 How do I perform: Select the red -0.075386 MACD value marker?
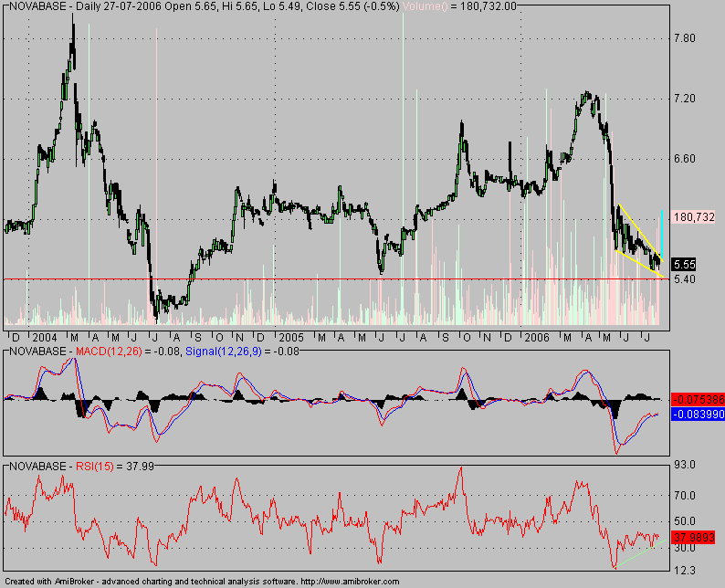[x=698, y=399]
